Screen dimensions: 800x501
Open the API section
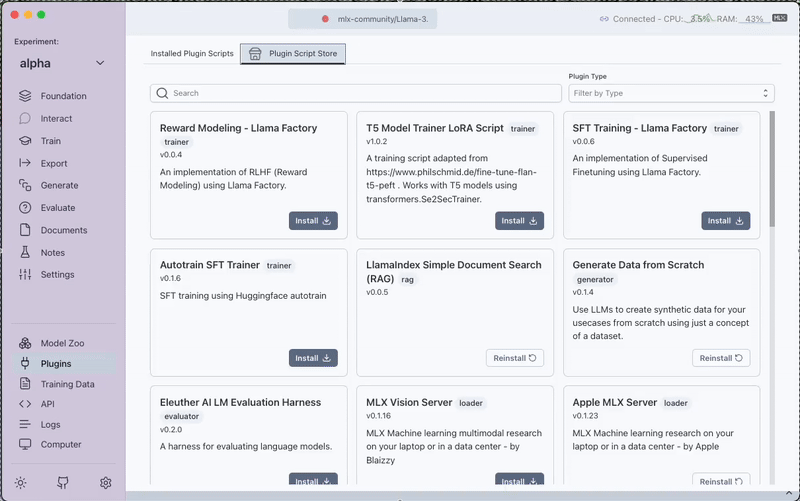[48, 404]
